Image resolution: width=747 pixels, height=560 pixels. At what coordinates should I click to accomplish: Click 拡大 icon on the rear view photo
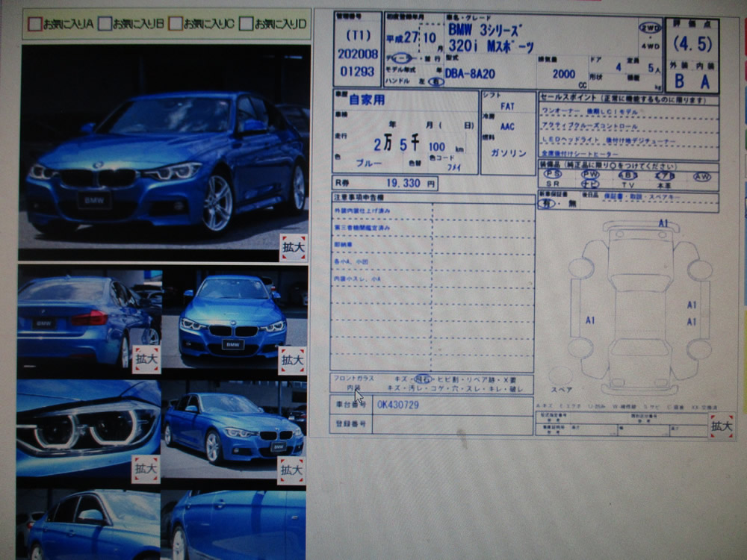[x=146, y=359]
